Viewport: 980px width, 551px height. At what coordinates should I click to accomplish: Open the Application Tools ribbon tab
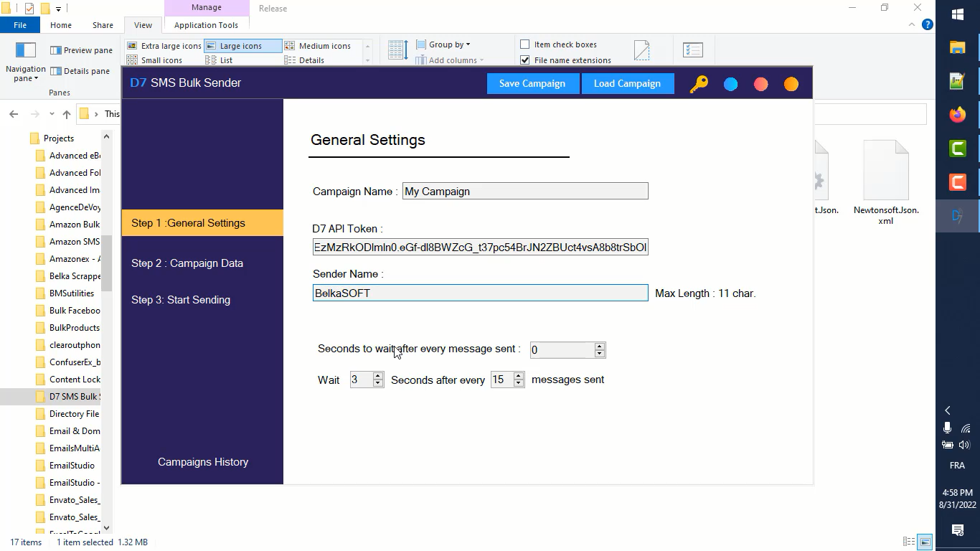click(206, 25)
